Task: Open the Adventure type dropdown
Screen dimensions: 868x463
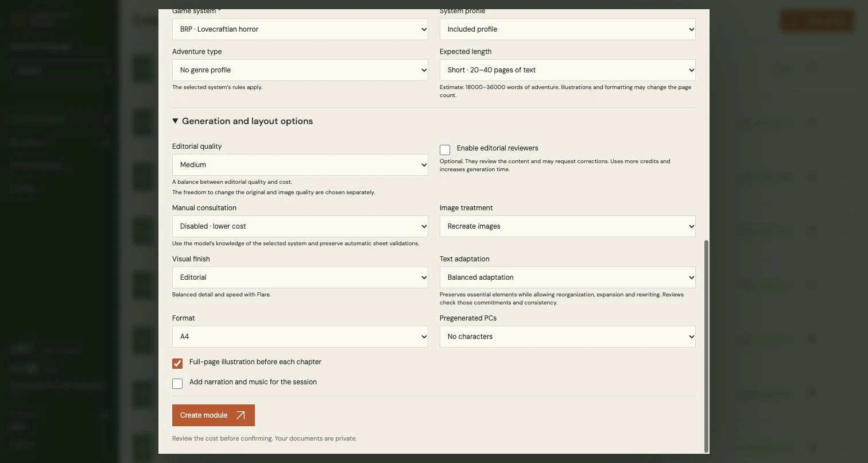Action: tap(300, 70)
